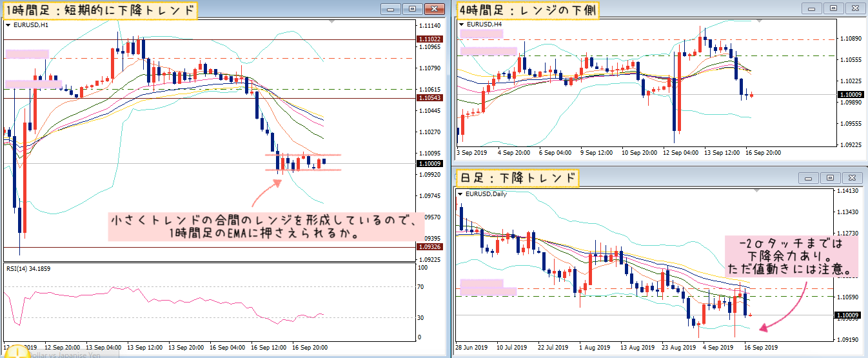868x358 pixels.
Task: Click the EURUSD,H4 chart title text
Action: [x=484, y=25]
